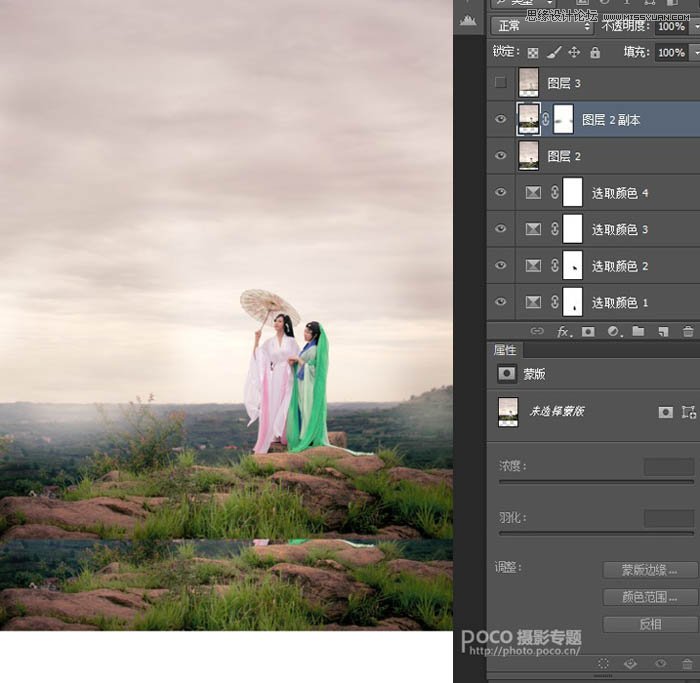Click the 蒙版边缘 button
This screenshot has height=683, width=700.
point(650,569)
